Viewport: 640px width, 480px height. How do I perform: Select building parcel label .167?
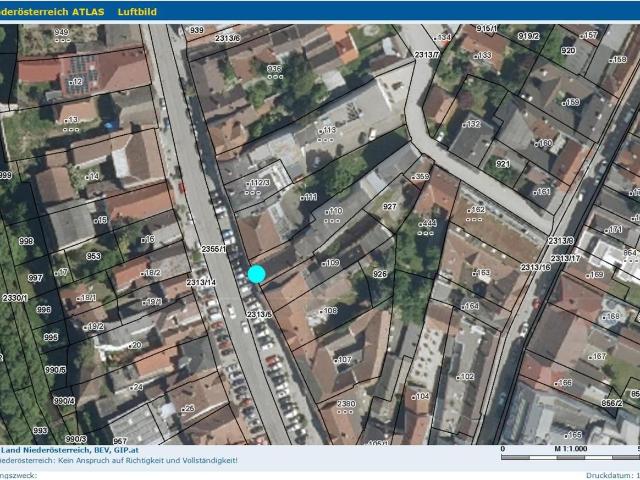click(598, 356)
